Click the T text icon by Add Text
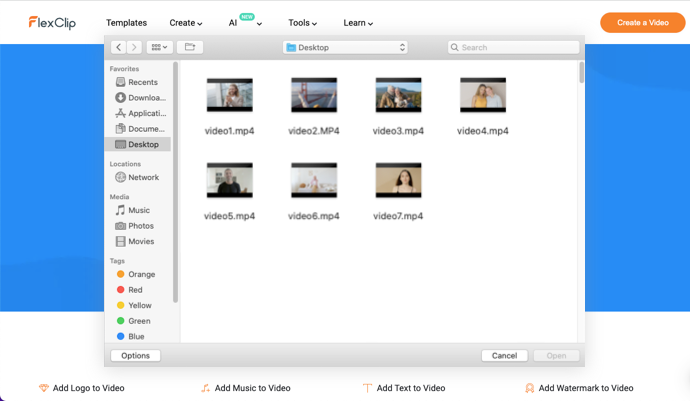Viewport: 690px width, 401px height. 367,388
